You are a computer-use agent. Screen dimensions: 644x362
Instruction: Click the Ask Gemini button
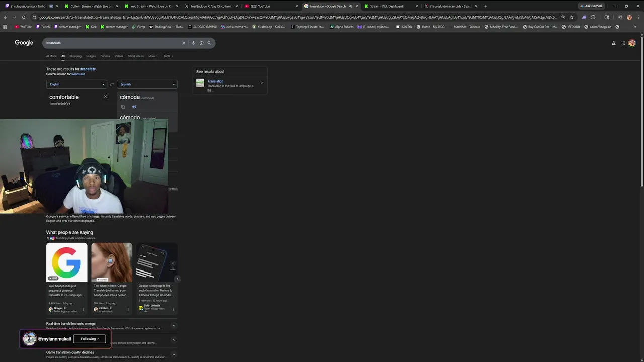[591, 6]
